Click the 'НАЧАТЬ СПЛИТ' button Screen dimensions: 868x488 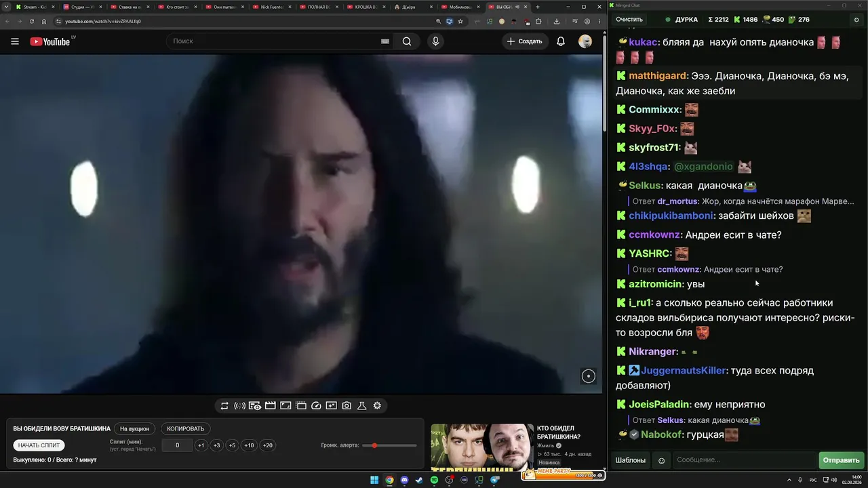click(x=39, y=445)
